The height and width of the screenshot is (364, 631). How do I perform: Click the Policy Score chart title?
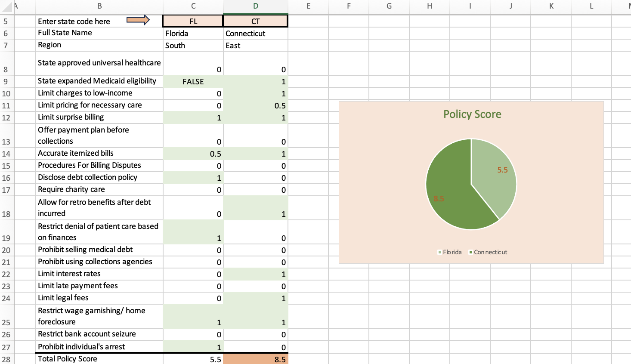[x=472, y=114]
